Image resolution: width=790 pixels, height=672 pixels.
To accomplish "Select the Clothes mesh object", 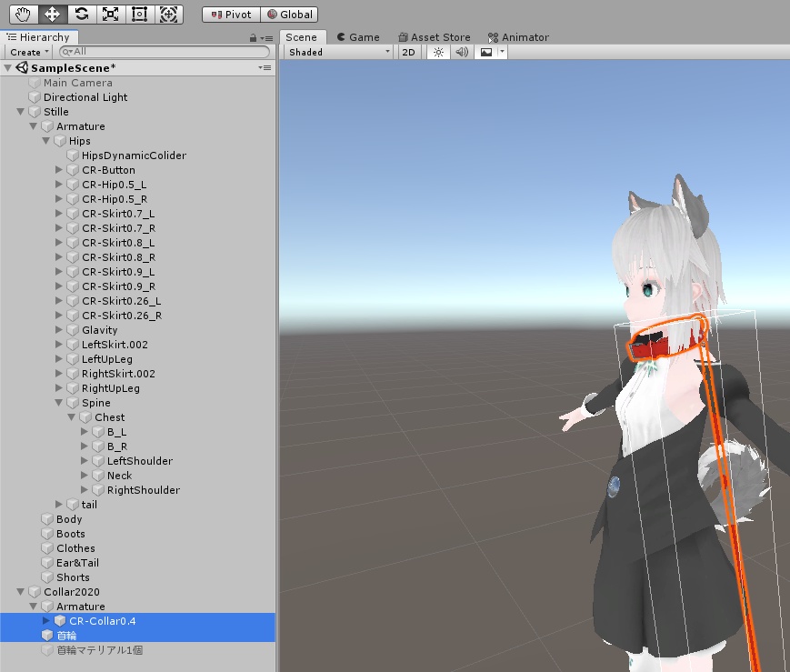I will click(75, 548).
